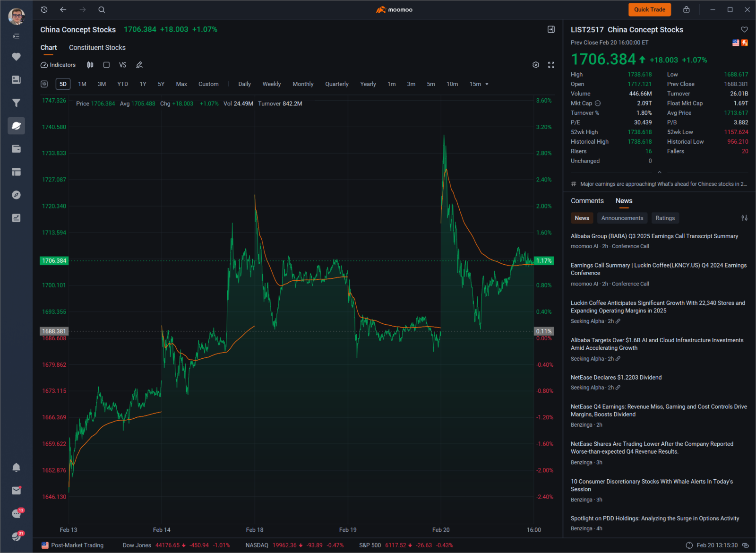The height and width of the screenshot is (553, 756).
Task: Click the candlestick chart type icon
Action: click(90, 65)
